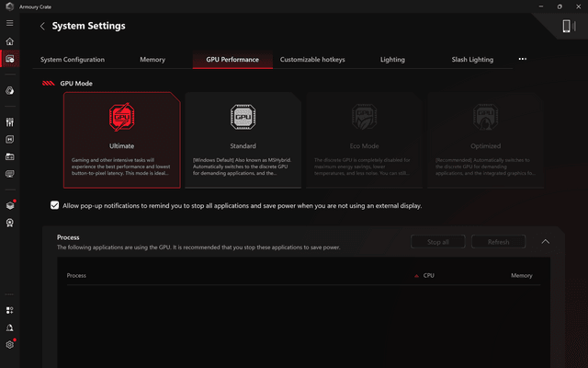The image size is (588, 368).
Task: Click the device panel icon at top right
Action: [569, 26]
